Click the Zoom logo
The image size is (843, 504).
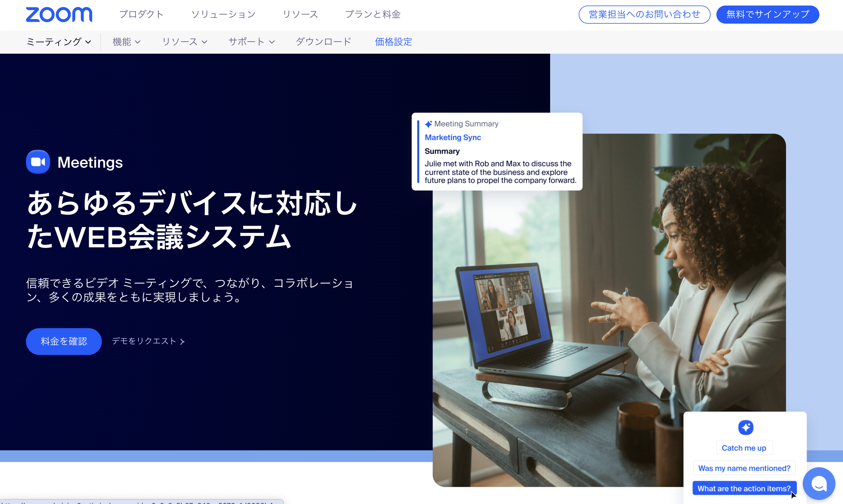pyautogui.click(x=59, y=15)
